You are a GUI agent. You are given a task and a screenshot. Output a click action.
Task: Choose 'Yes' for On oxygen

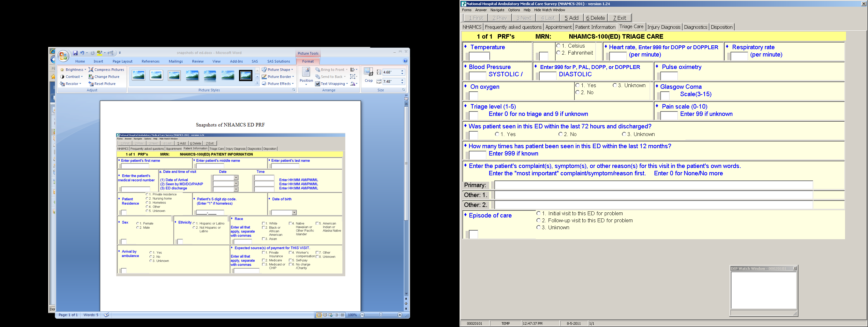click(x=578, y=86)
